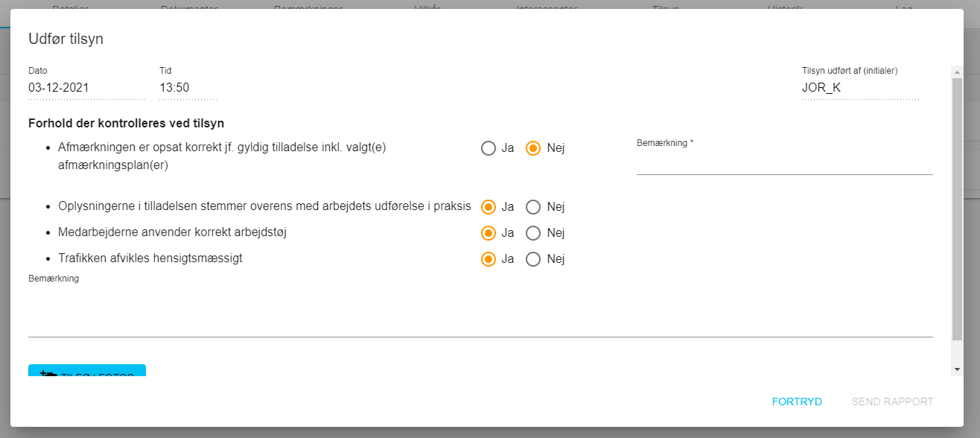
Task: Click the scrollbar up arrow in dialog
Action: 957,72
